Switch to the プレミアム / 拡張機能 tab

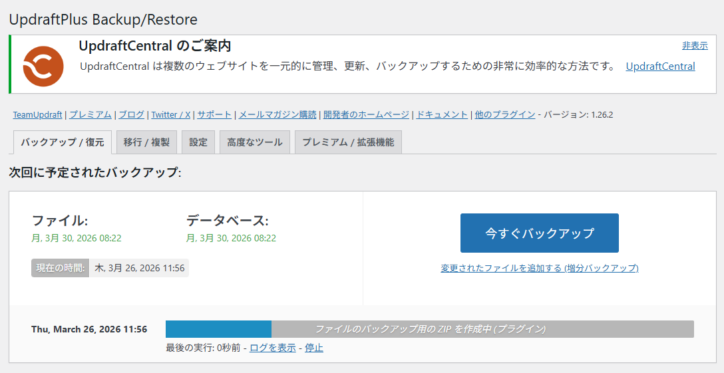pyautogui.click(x=348, y=142)
